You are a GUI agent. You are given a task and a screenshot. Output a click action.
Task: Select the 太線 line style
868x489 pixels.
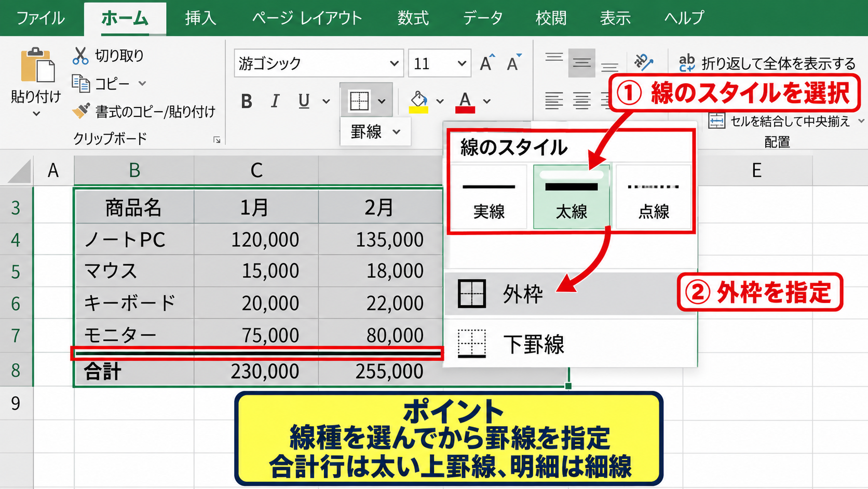[571, 196]
